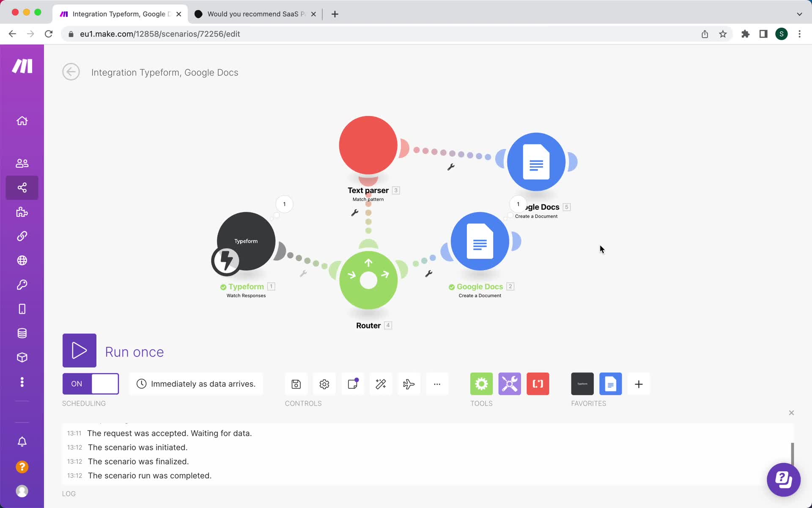Click the Router node icon
Viewport: 812px width, 508px height.
pyautogui.click(x=368, y=279)
